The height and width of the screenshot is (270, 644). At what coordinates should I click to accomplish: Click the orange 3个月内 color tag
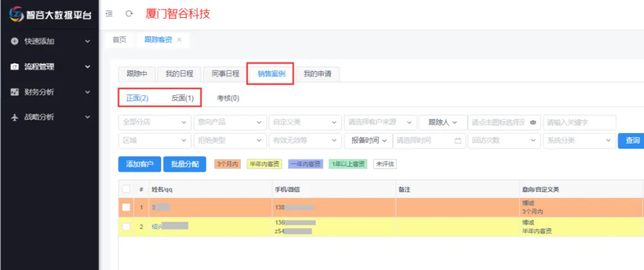[227, 164]
